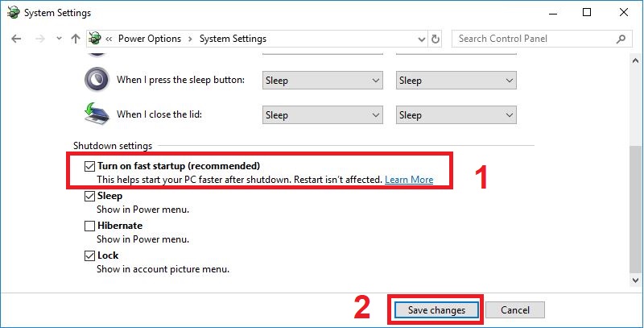The height and width of the screenshot is (328, 644).
Task: Refresh the address bar location
Action: (436, 39)
